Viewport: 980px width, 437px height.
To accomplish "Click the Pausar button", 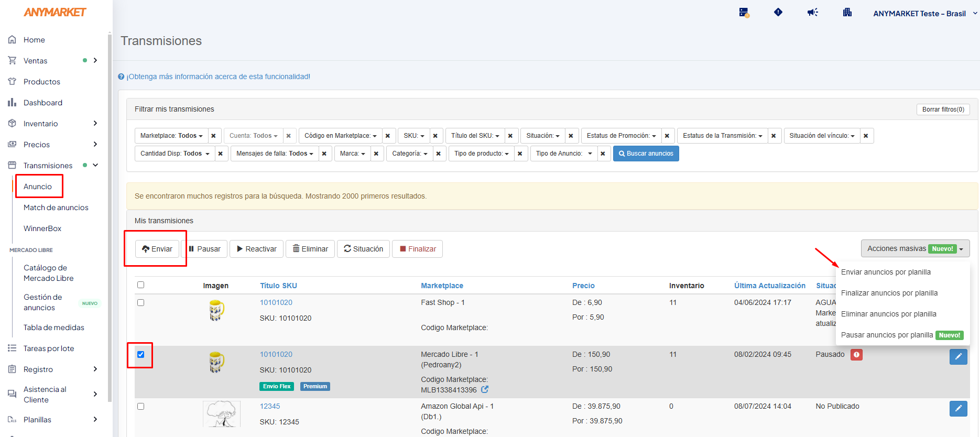I will click(x=204, y=249).
